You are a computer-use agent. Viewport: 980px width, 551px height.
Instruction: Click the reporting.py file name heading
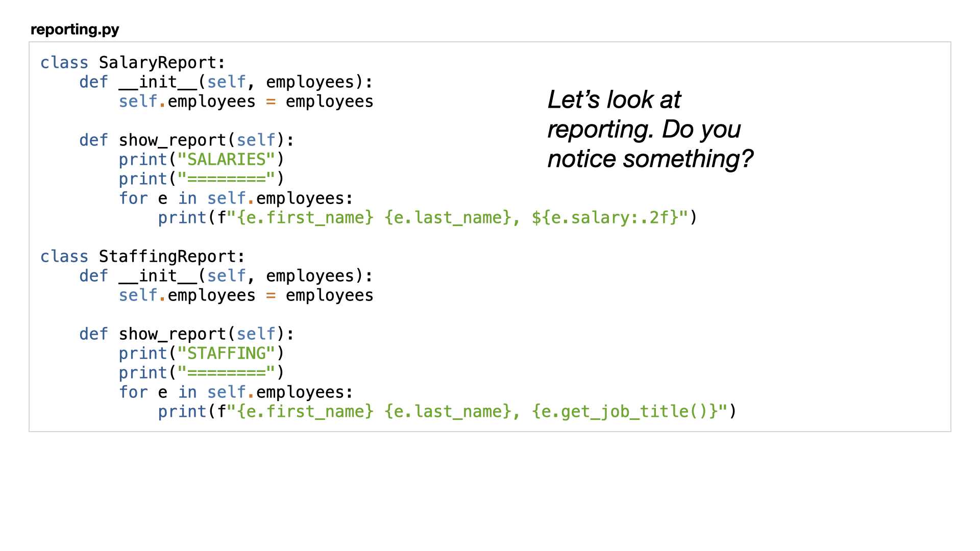[x=75, y=30]
